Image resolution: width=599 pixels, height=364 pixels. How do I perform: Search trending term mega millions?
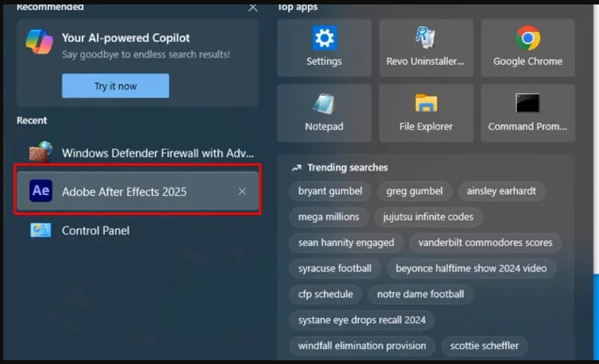click(328, 217)
